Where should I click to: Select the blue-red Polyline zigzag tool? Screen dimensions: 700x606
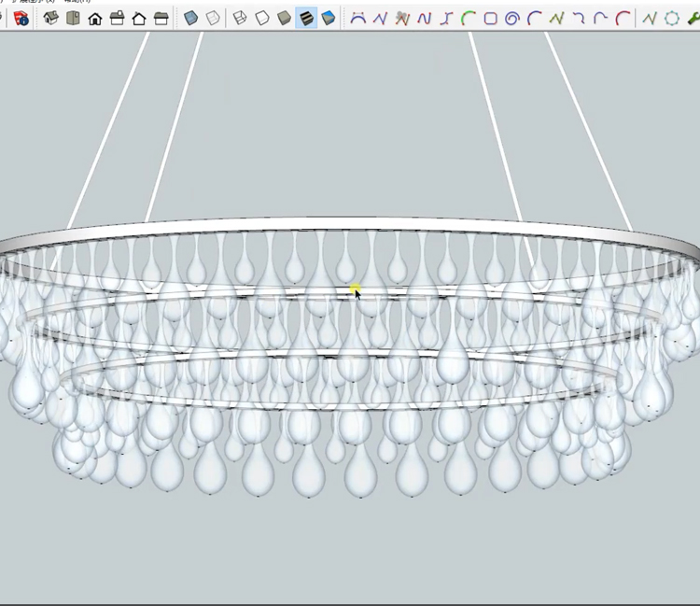click(x=380, y=19)
